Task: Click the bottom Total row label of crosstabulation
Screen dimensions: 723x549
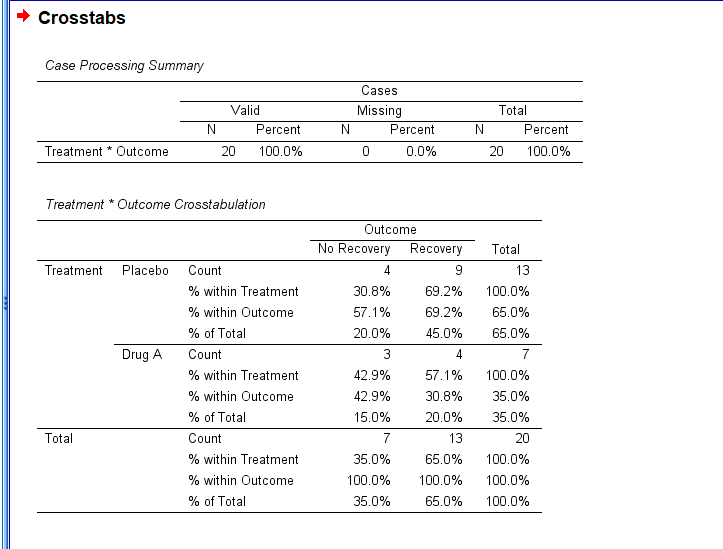Action: 59,439
